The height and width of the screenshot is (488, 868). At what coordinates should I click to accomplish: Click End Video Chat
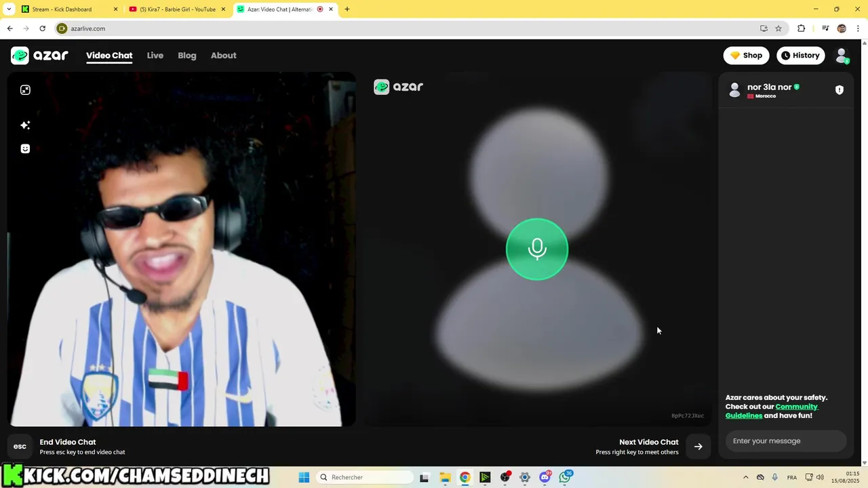point(68,442)
